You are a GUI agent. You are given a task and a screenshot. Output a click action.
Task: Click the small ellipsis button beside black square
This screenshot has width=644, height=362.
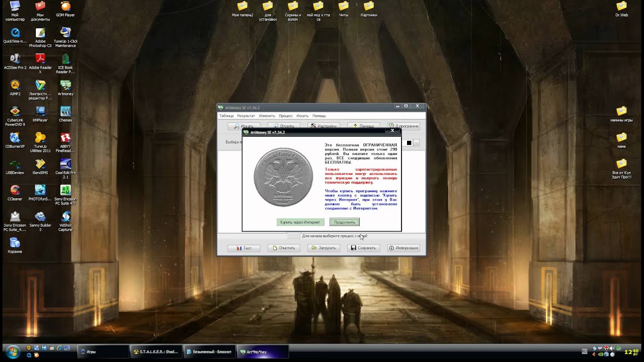[417, 143]
